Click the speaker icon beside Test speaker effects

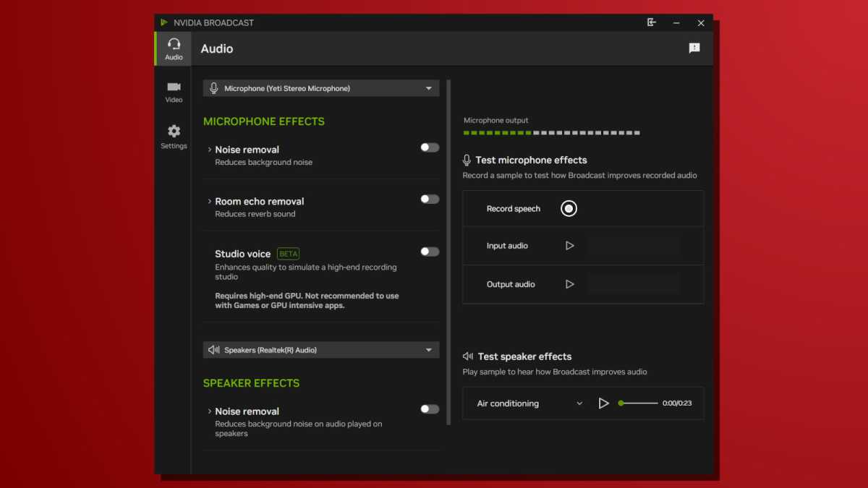468,356
